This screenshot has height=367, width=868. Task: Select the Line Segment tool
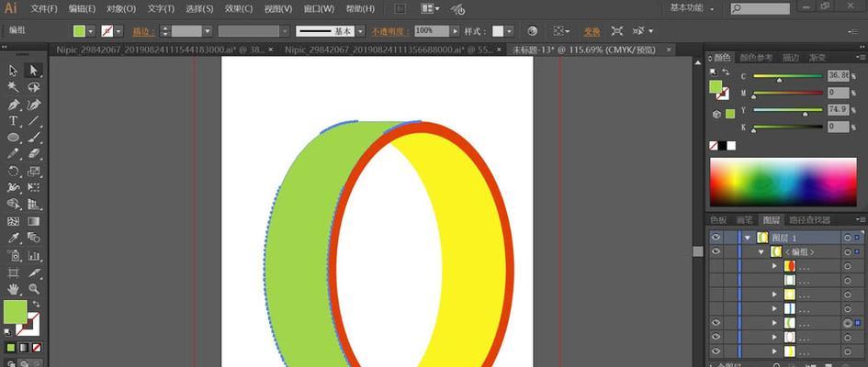(34, 121)
